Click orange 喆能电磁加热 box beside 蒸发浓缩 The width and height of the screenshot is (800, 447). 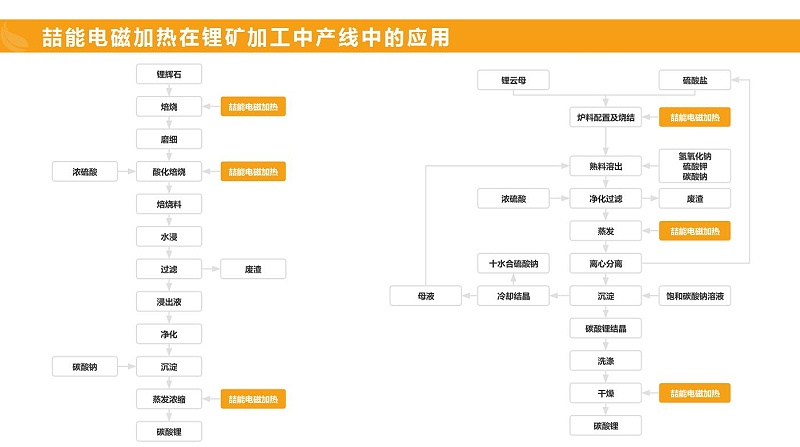point(253,399)
